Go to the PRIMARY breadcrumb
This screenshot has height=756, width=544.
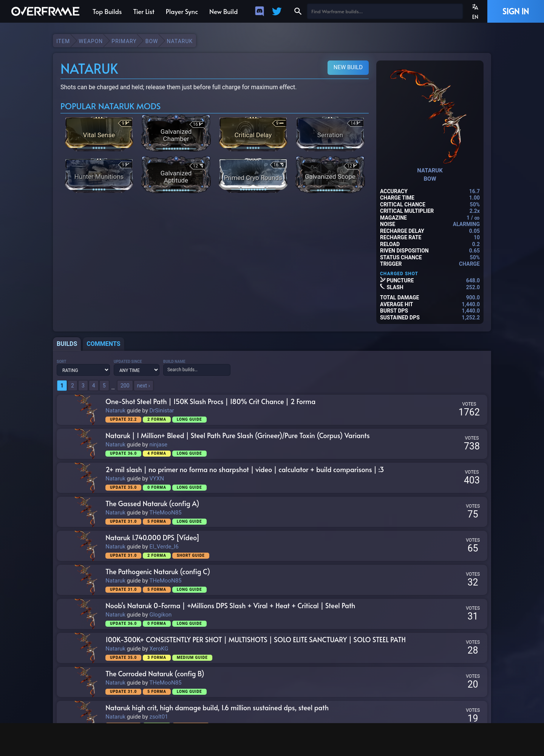click(x=124, y=41)
